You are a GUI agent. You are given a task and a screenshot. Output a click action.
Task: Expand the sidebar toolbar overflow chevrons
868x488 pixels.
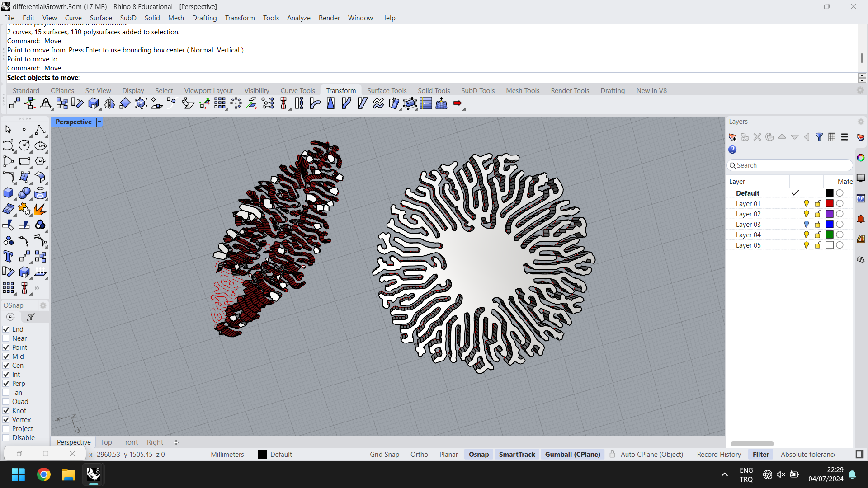click(37, 288)
